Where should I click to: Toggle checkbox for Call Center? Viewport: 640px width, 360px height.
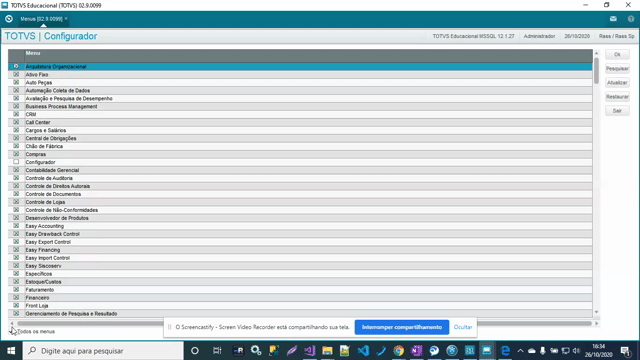(x=16, y=122)
